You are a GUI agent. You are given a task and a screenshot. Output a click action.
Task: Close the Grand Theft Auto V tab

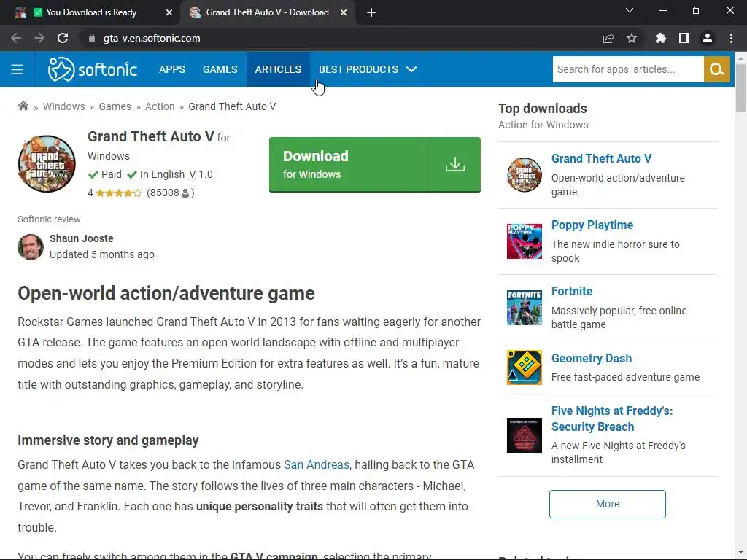[344, 12]
